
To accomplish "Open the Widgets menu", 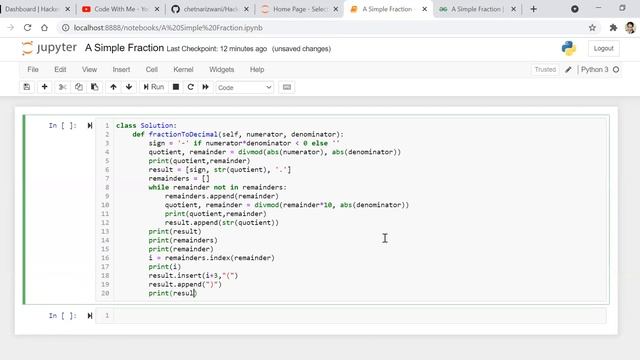I will pyautogui.click(x=222, y=69).
